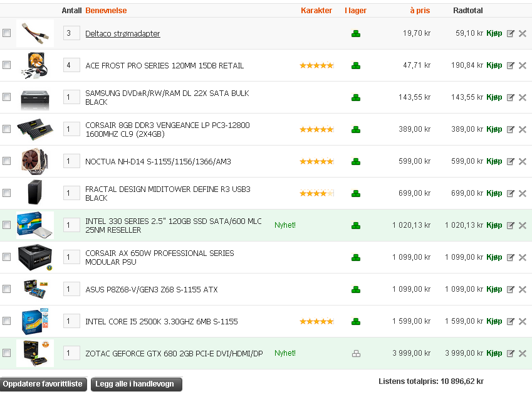Click star rating for FRACTAL DESIGN MIDITOWER

click(317, 193)
